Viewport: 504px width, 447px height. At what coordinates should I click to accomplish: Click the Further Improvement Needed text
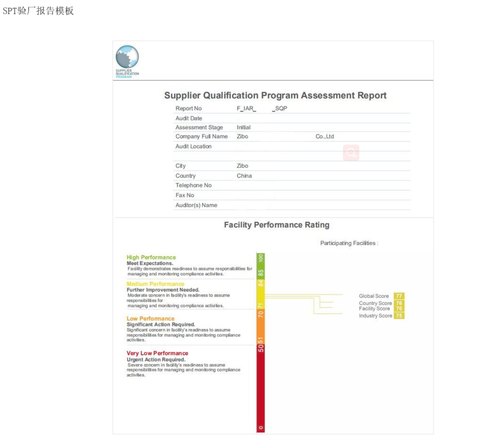(x=163, y=290)
